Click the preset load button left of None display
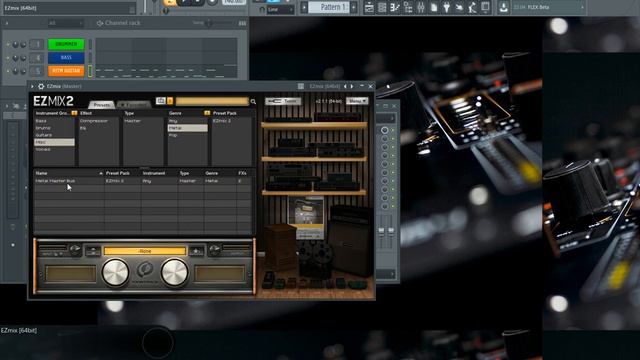Screen dimensions: 640x360 pyautogui.click(x=93, y=251)
